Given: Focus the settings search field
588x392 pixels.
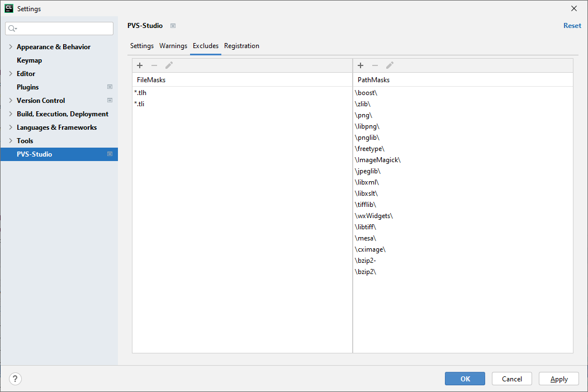Looking at the screenshot, I should pyautogui.click(x=59, y=29).
